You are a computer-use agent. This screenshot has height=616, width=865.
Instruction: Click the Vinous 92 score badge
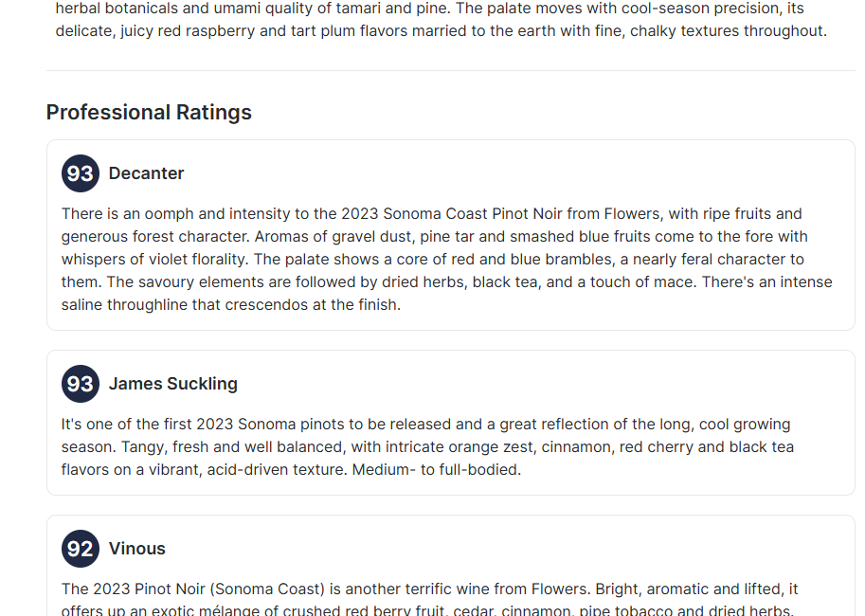click(x=81, y=549)
